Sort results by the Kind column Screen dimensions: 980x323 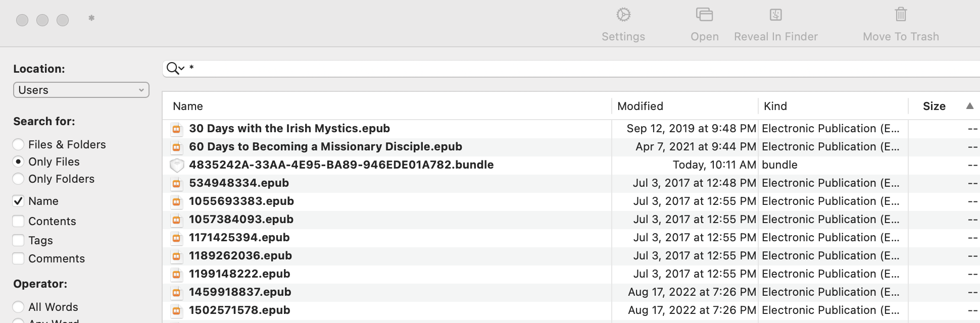(775, 106)
